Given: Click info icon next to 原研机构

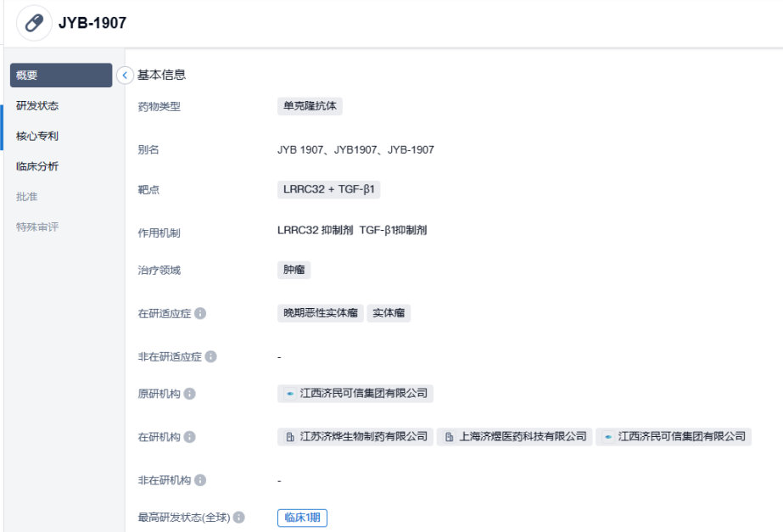Looking at the screenshot, I should pos(190,394).
